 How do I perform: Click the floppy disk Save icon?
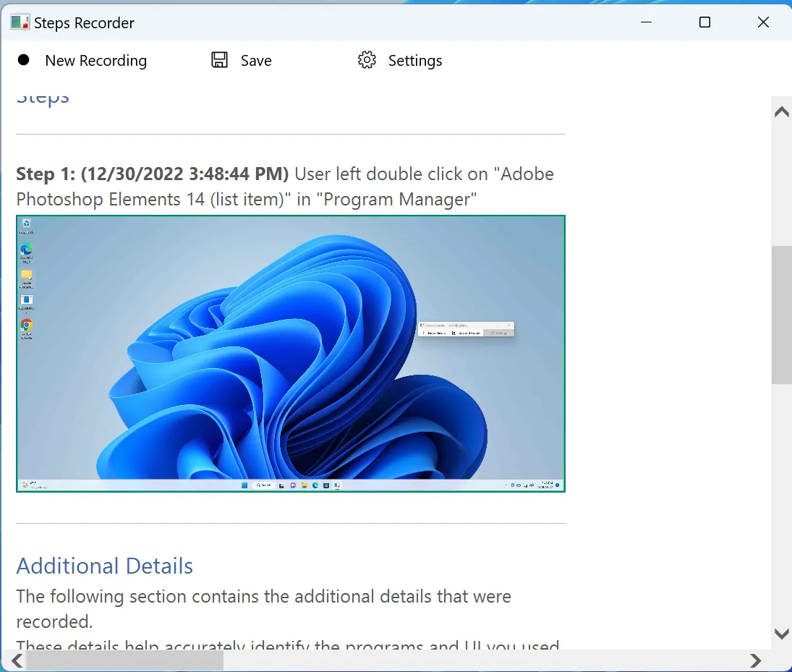[218, 60]
